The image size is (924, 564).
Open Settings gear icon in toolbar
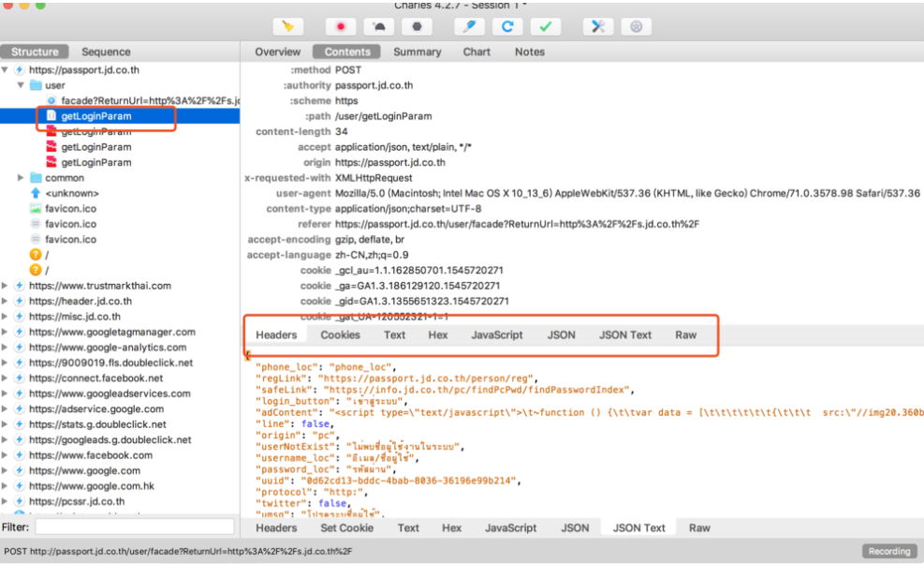tap(637, 26)
